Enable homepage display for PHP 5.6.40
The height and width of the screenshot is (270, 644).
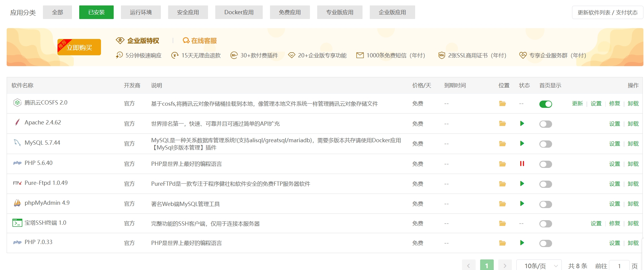click(545, 164)
